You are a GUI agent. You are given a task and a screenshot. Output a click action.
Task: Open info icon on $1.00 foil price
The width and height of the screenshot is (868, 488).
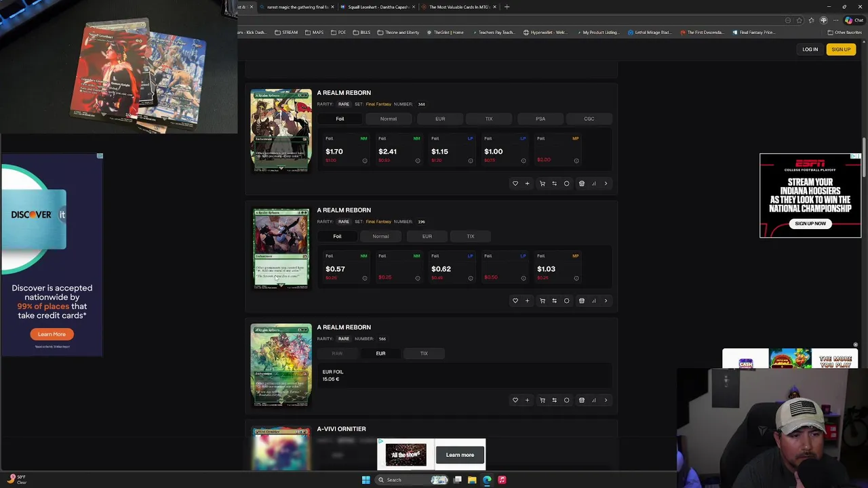click(x=524, y=161)
